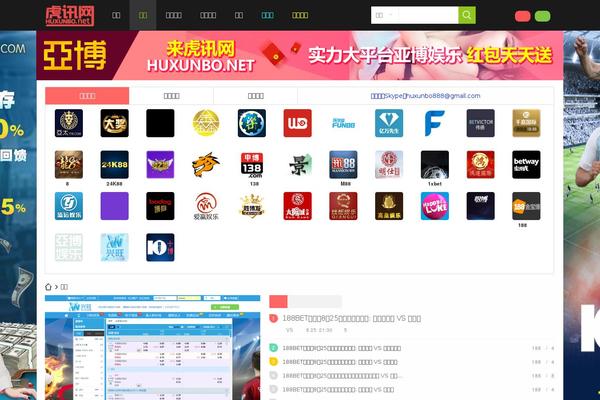
Task: Open the bodog logo
Action: [160, 206]
